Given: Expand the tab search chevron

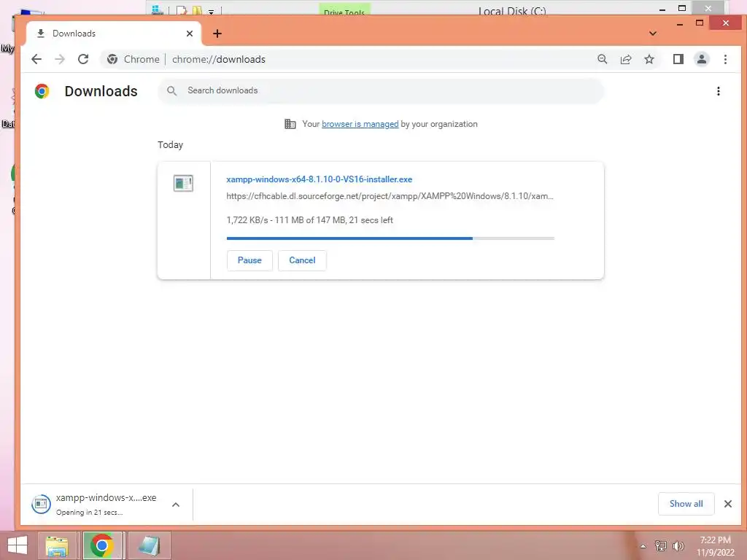Looking at the screenshot, I should click(653, 34).
